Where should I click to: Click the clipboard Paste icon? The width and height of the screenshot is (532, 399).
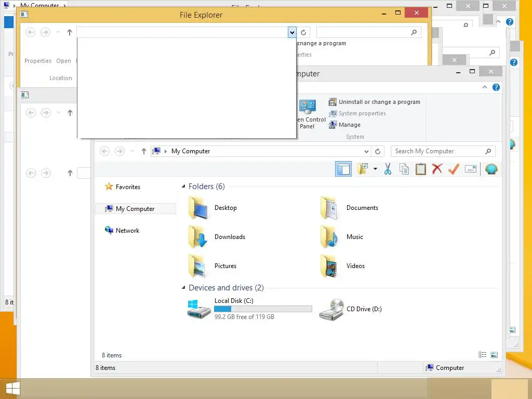click(x=420, y=169)
